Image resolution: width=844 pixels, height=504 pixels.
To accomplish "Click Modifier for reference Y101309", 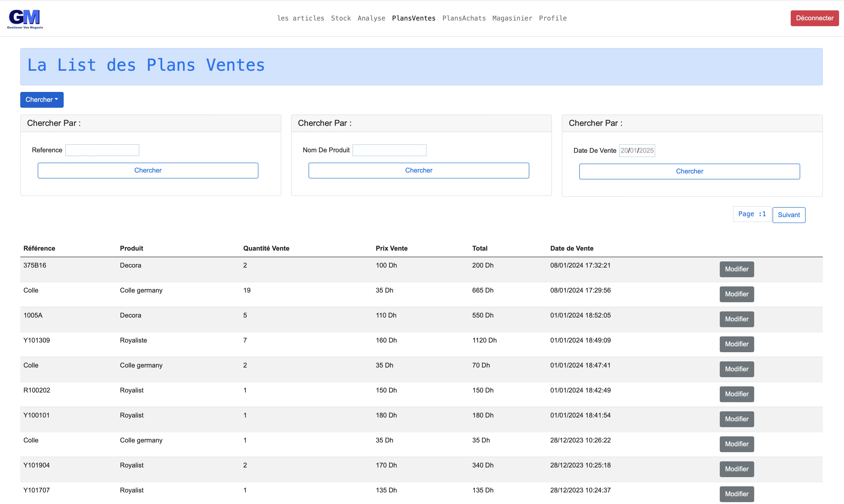I will point(737,344).
